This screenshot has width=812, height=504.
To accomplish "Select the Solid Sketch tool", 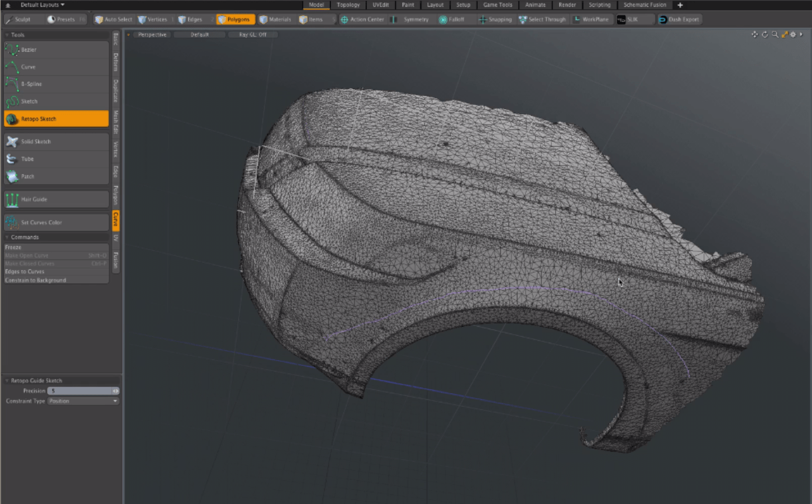I will 55,141.
